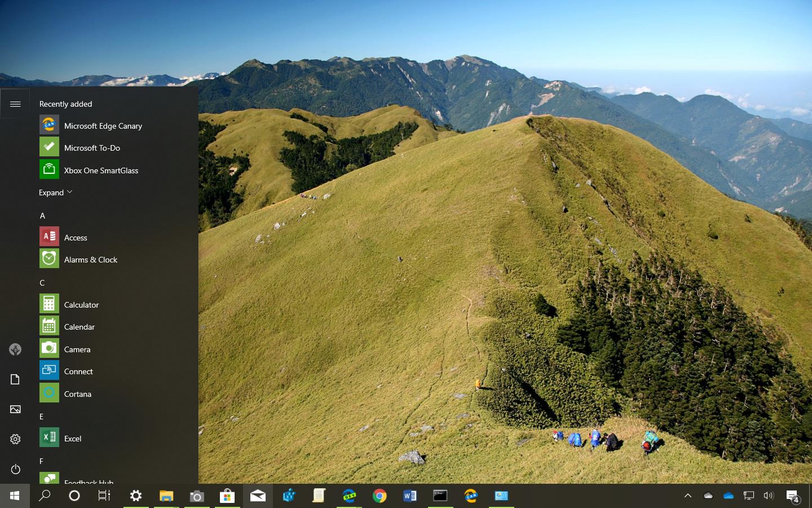The image size is (812, 508).
Task: Open the Connect app
Action: [x=78, y=371]
